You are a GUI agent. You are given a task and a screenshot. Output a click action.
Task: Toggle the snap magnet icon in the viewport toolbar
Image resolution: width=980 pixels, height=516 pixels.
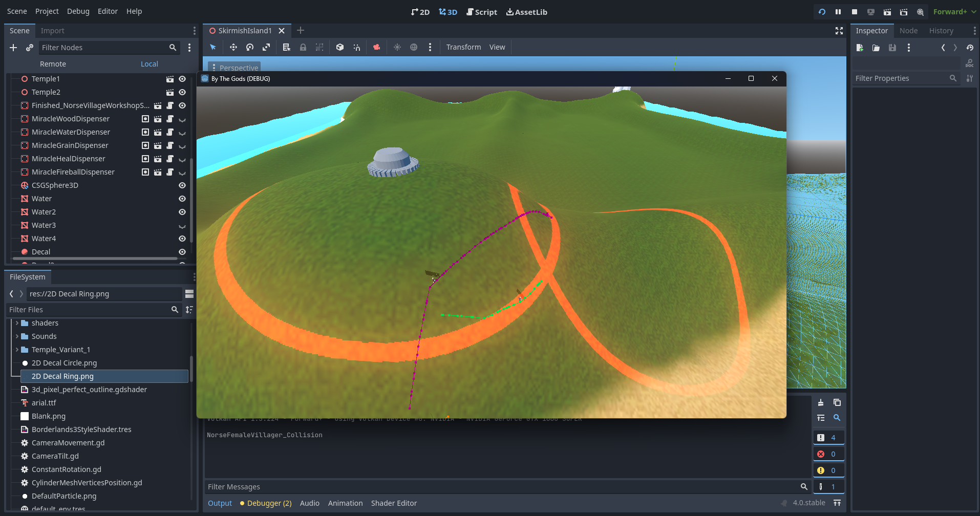pyautogui.click(x=356, y=47)
